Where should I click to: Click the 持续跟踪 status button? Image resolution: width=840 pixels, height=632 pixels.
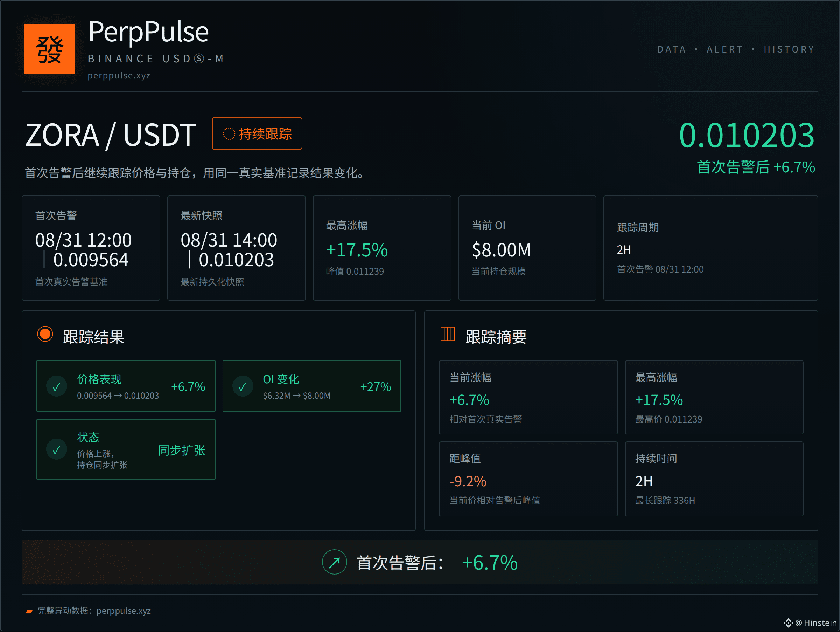click(257, 133)
